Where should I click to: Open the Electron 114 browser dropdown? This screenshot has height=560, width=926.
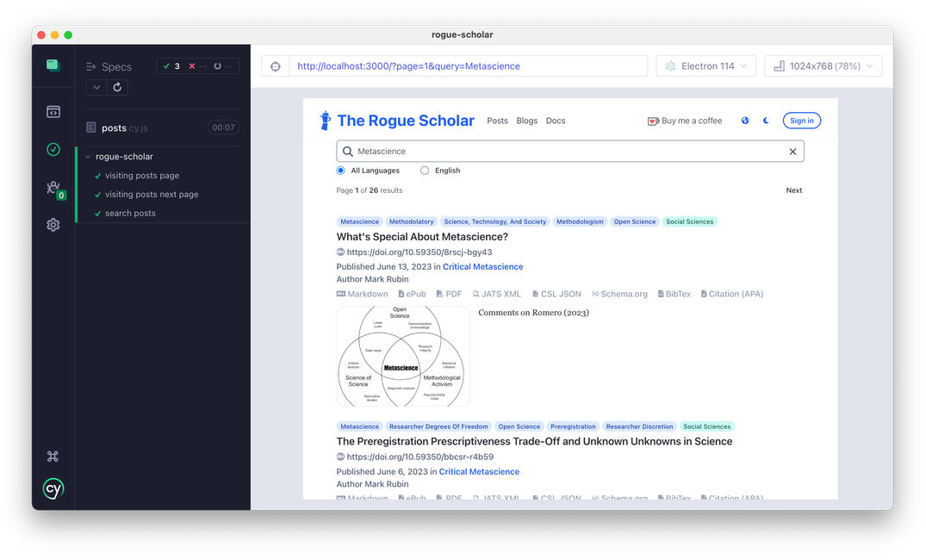(x=705, y=65)
